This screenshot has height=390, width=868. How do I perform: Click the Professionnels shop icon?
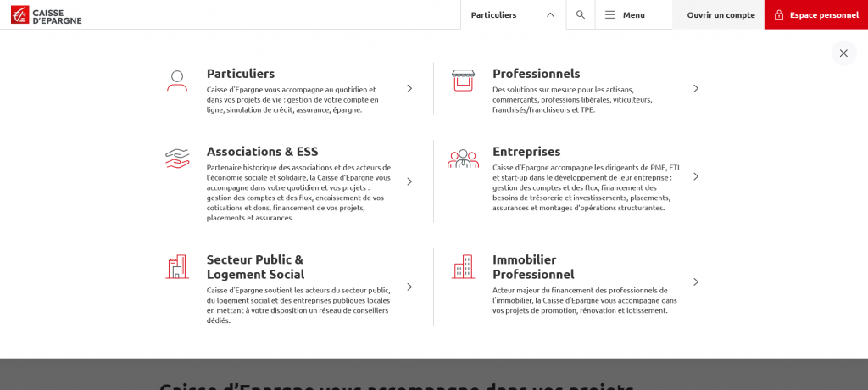click(463, 81)
